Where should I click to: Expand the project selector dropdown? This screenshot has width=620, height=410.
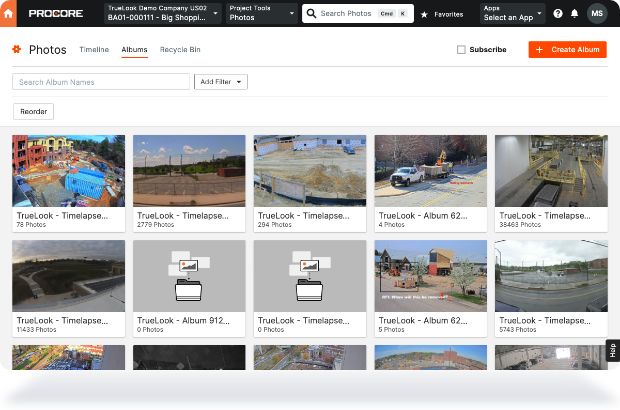tap(163, 13)
